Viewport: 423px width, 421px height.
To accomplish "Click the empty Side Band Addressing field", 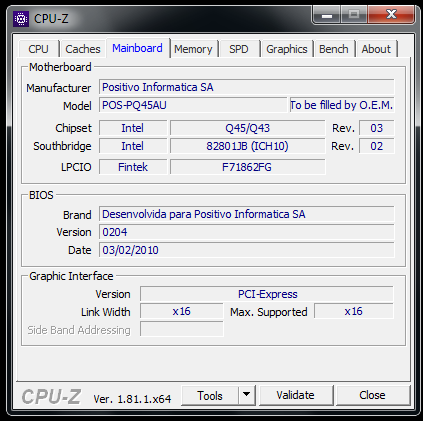I will [182, 329].
